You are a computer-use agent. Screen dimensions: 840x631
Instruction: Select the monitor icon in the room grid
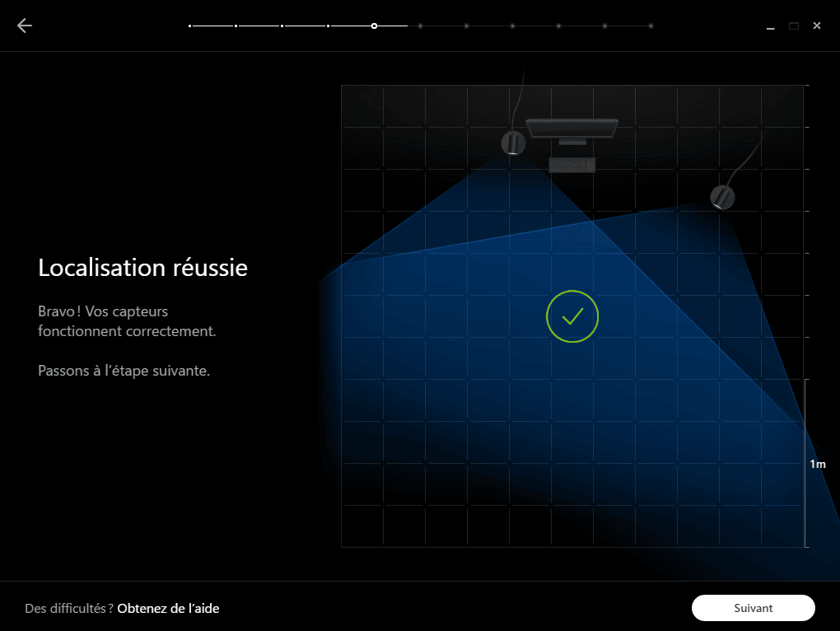point(572,130)
